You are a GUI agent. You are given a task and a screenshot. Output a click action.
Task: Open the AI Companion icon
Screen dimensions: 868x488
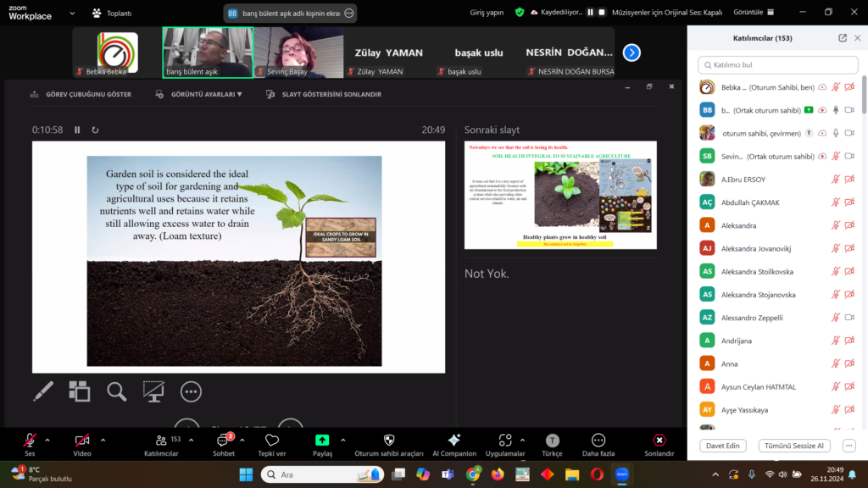pyautogui.click(x=453, y=441)
